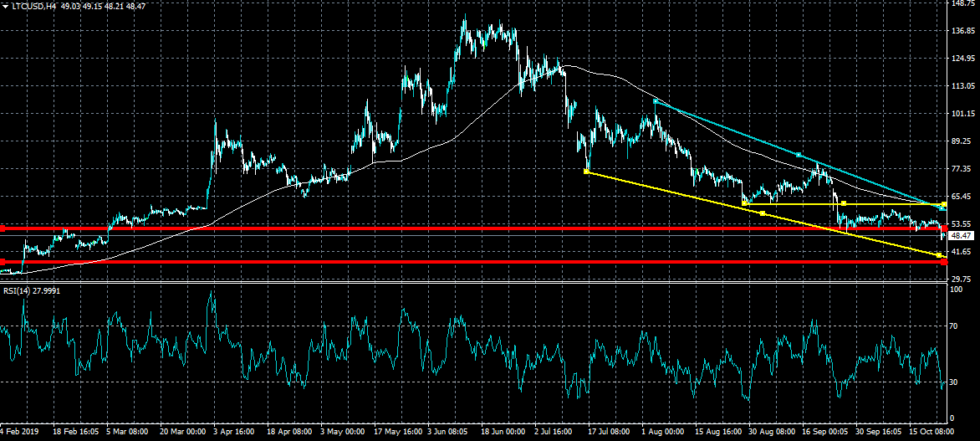This screenshot has height=441, width=980.
Task: Click the 16 Sep 00:05 time label
Action: click(x=825, y=433)
